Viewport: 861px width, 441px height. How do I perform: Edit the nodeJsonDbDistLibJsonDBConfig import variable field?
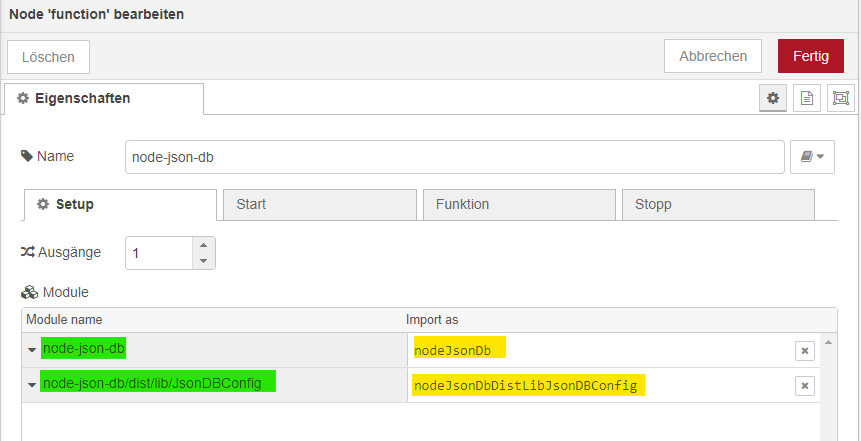click(x=601, y=385)
